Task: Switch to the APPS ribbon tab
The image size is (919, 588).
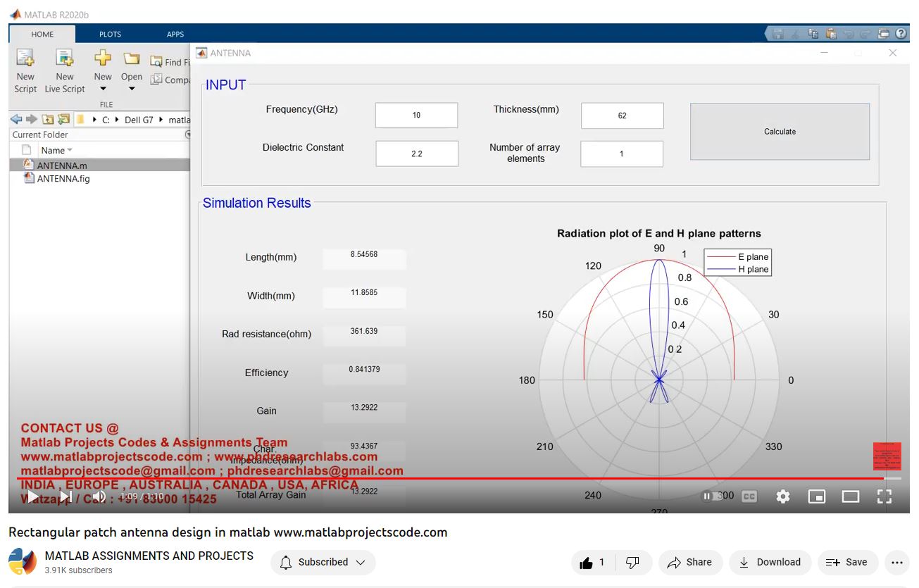Action: 175,34
